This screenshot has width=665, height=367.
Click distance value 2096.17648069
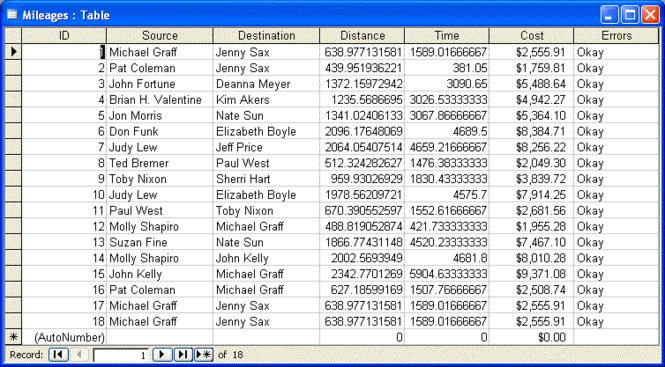click(x=362, y=132)
